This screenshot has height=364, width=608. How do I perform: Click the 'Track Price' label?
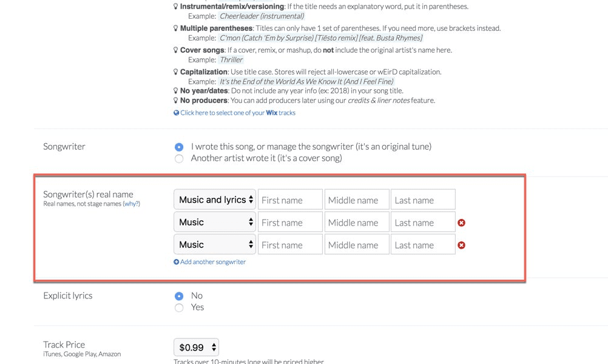click(x=64, y=345)
